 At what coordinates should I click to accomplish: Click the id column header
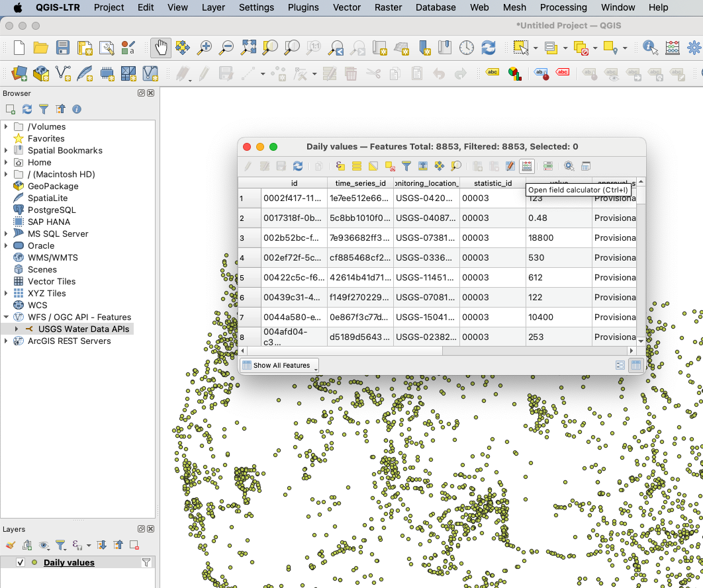294,183
